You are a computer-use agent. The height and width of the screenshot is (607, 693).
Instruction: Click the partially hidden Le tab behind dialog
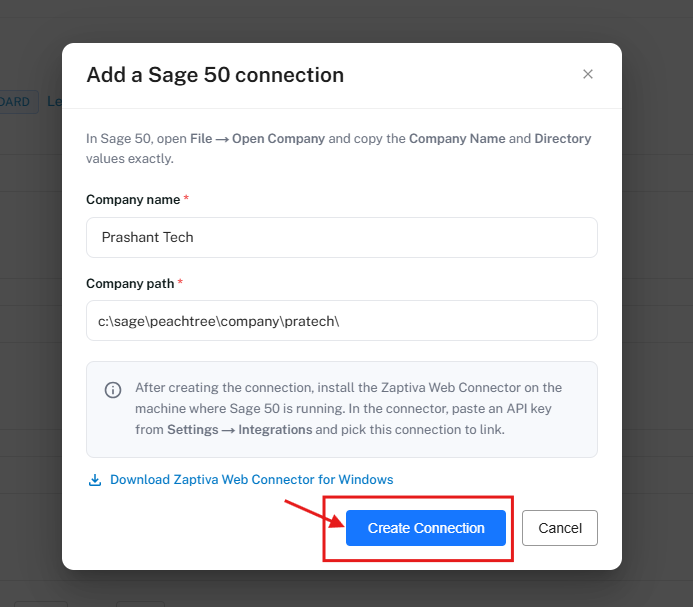54,102
